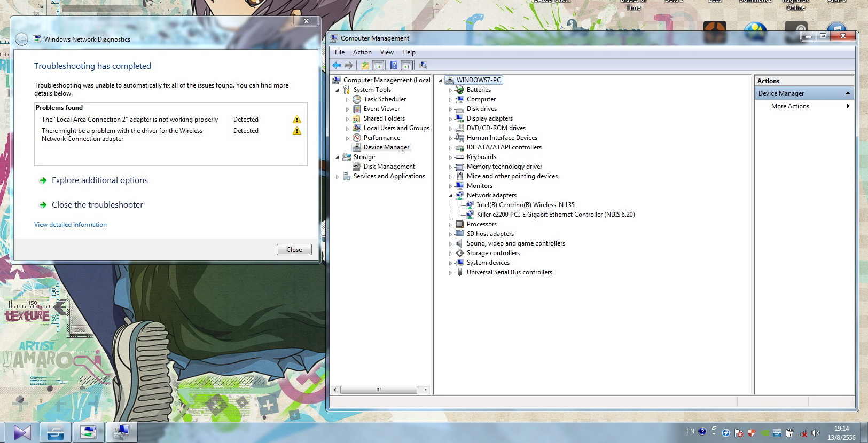The width and height of the screenshot is (868, 443).
Task: Click the Computer Management taskbar button
Action: coord(122,432)
